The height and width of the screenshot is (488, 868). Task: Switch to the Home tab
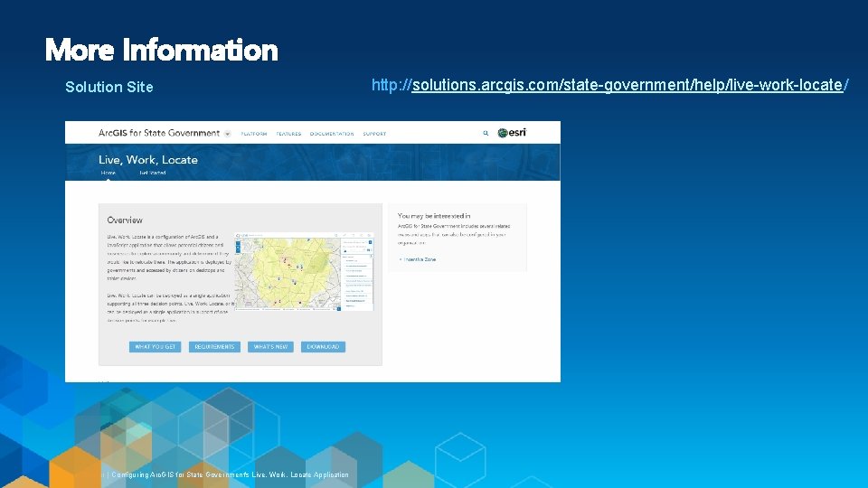coord(108,173)
